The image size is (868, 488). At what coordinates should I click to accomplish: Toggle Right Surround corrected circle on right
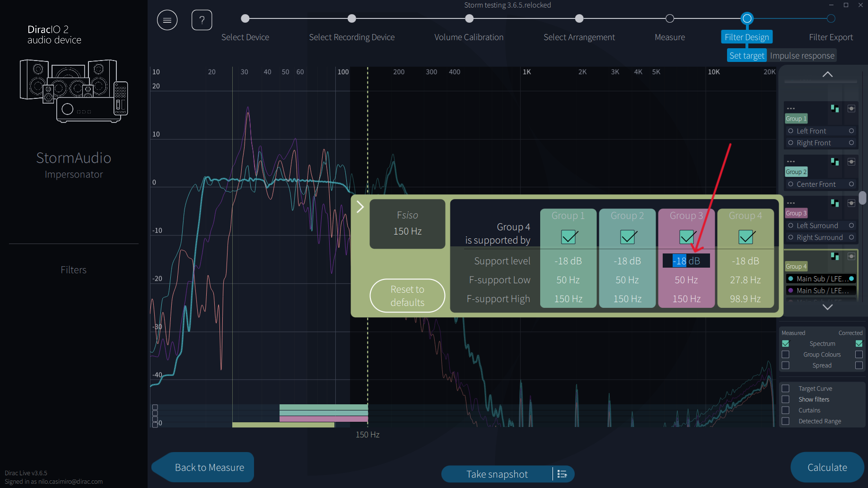point(851,237)
